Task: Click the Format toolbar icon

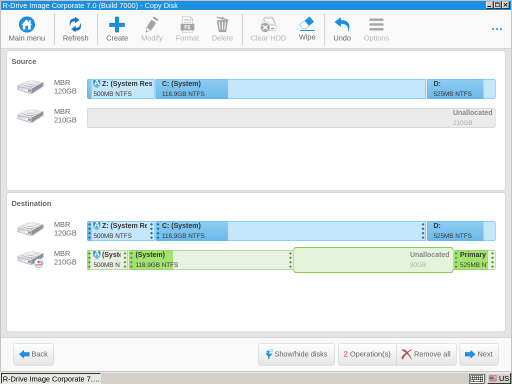Action: pos(187,24)
